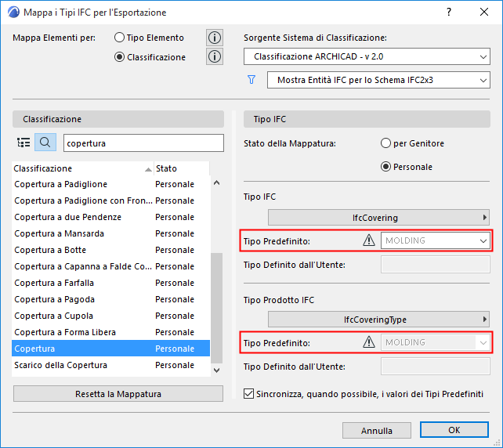This screenshot has height=448, width=503.
Task: Click warning icon beside first Tipo Predefinito
Action: click(x=369, y=240)
